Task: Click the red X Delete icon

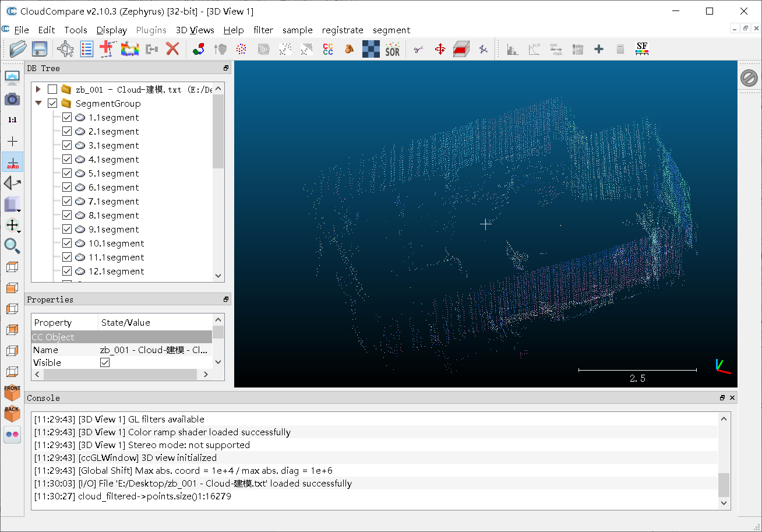Action: 172,49
